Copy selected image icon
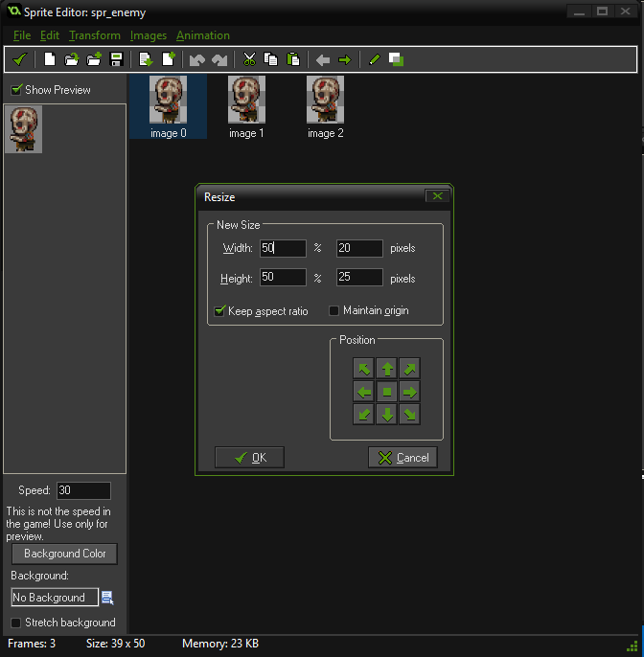The width and height of the screenshot is (644, 657). click(270, 59)
